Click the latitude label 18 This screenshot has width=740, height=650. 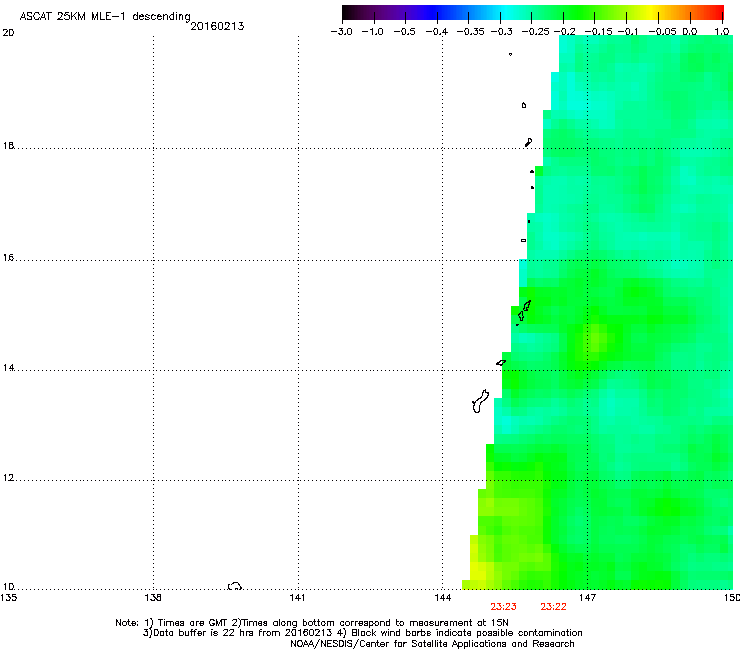(x=8, y=145)
